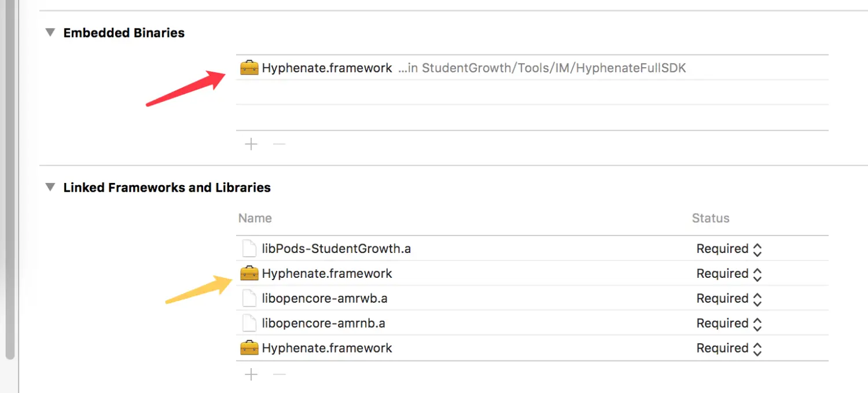This screenshot has height=393, width=868.
Task: Remove embedded binary with minus button
Action: 279,144
